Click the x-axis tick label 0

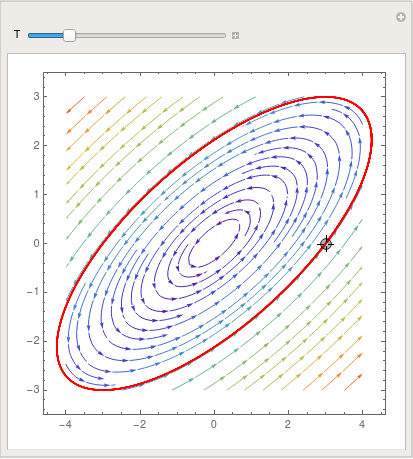point(214,424)
